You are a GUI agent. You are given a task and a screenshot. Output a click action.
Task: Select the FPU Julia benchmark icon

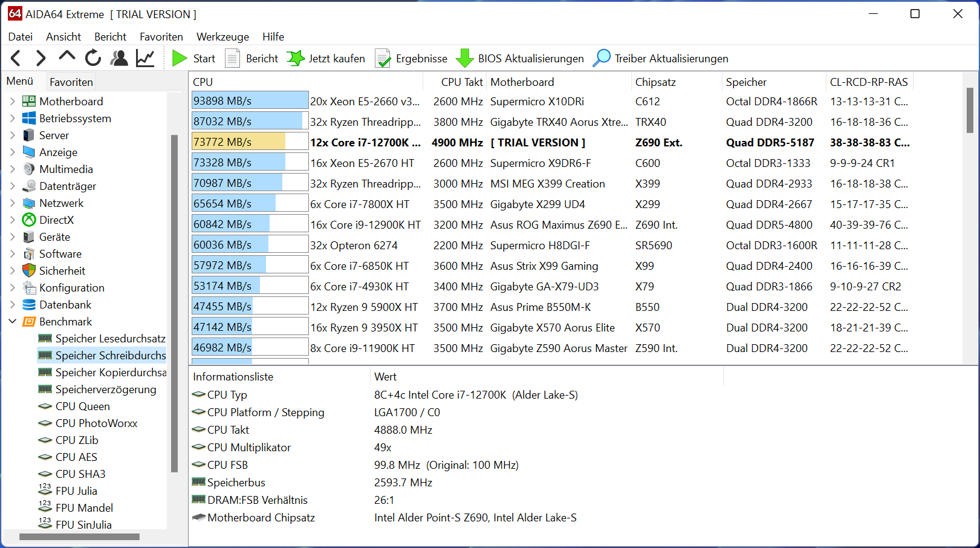pyautogui.click(x=45, y=491)
